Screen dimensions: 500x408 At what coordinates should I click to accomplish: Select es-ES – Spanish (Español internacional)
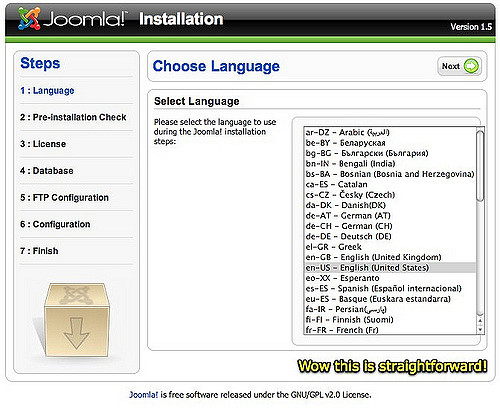tap(390, 288)
